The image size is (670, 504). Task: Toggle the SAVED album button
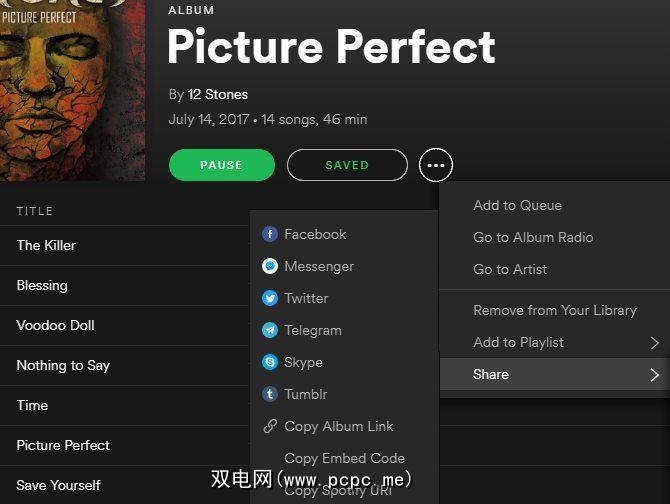click(x=347, y=165)
